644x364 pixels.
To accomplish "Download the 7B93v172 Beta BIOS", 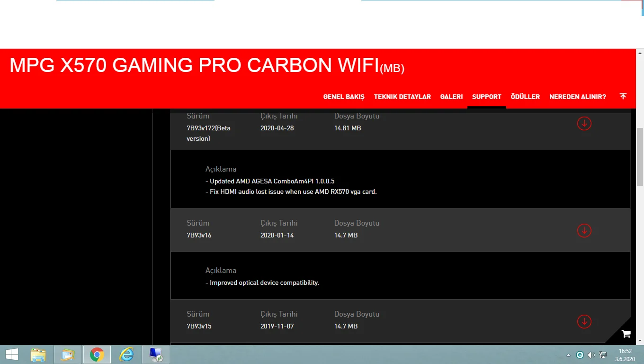I will [x=584, y=123].
